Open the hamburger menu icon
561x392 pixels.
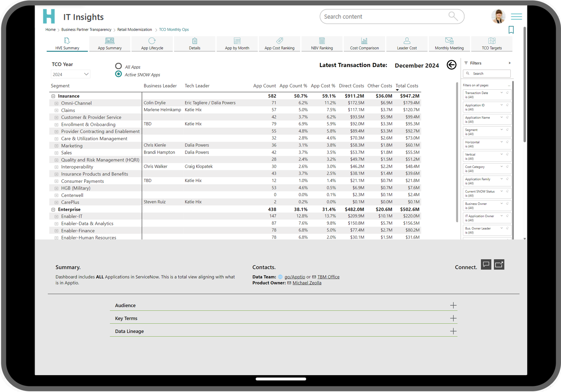516,16
